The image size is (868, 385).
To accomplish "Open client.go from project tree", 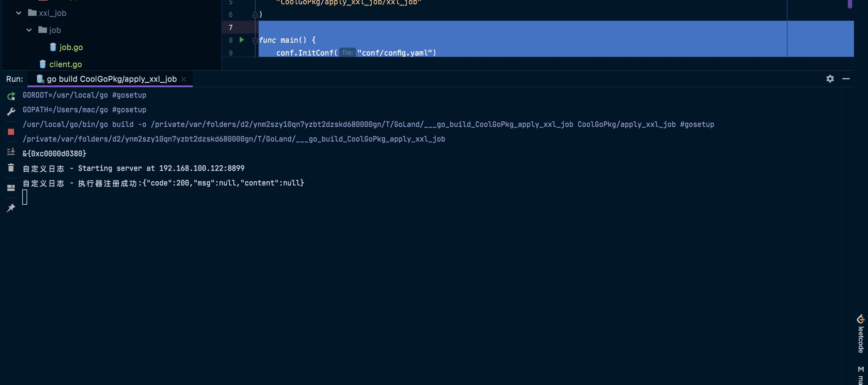I will pyautogui.click(x=66, y=64).
